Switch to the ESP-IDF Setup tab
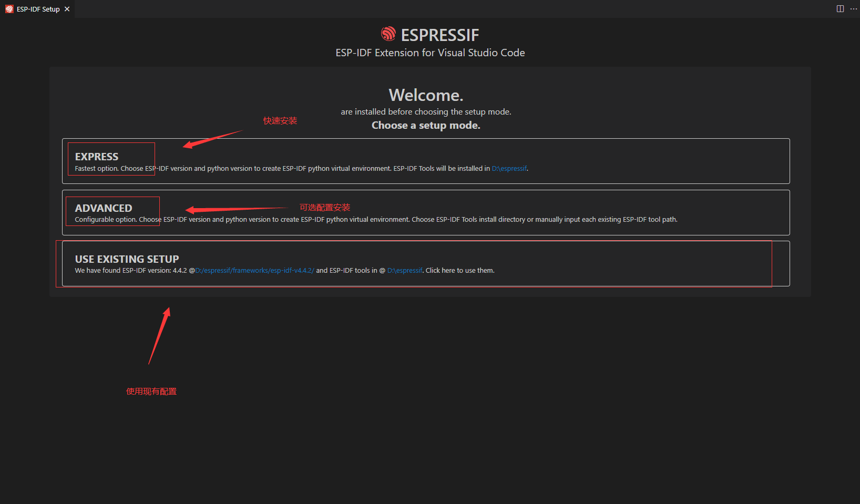860x504 pixels. [37, 9]
